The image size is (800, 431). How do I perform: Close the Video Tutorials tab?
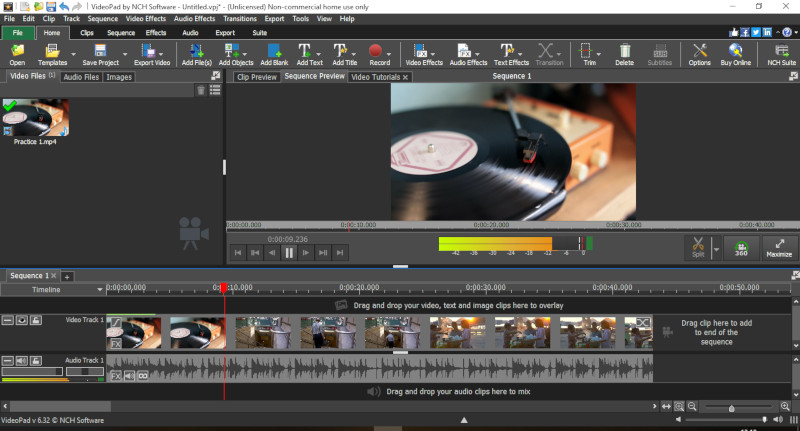pyautogui.click(x=405, y=78)
